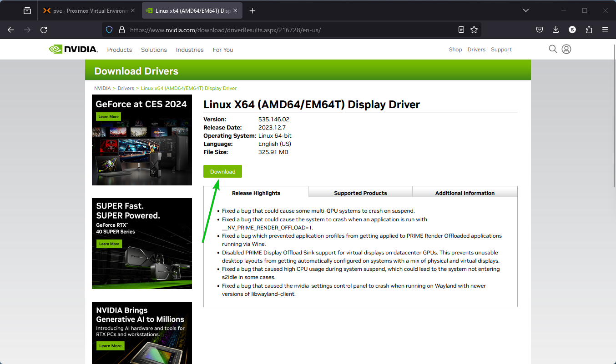Switch to the pve Proxmox Virtual Environment tab

coord(89,10)
